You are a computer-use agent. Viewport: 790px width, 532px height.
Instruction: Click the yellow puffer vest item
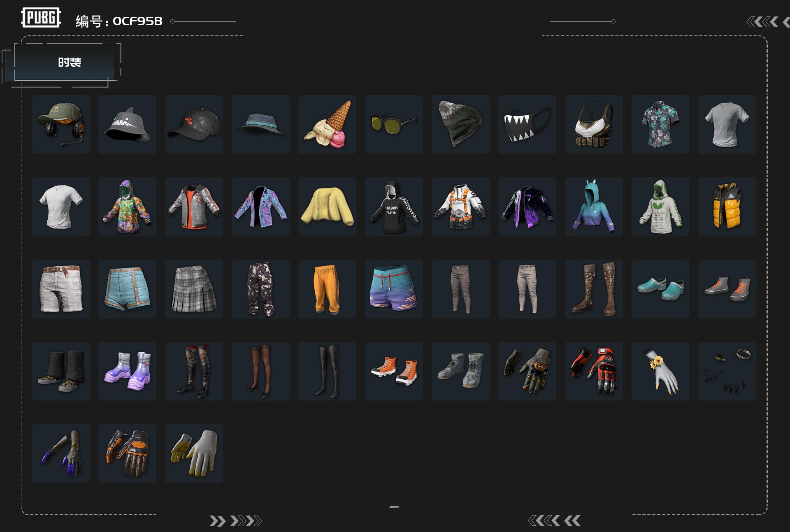[727, 207]
